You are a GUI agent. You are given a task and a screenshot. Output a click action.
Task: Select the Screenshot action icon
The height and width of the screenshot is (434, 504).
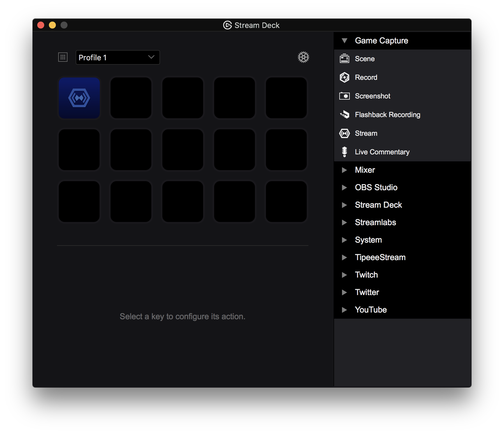tap(345, 96)
